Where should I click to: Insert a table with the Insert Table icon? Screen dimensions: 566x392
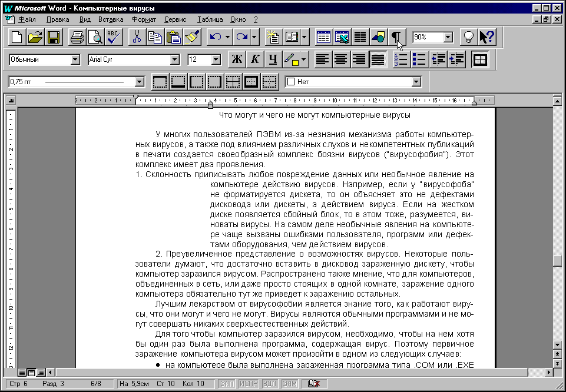point(323,37)
